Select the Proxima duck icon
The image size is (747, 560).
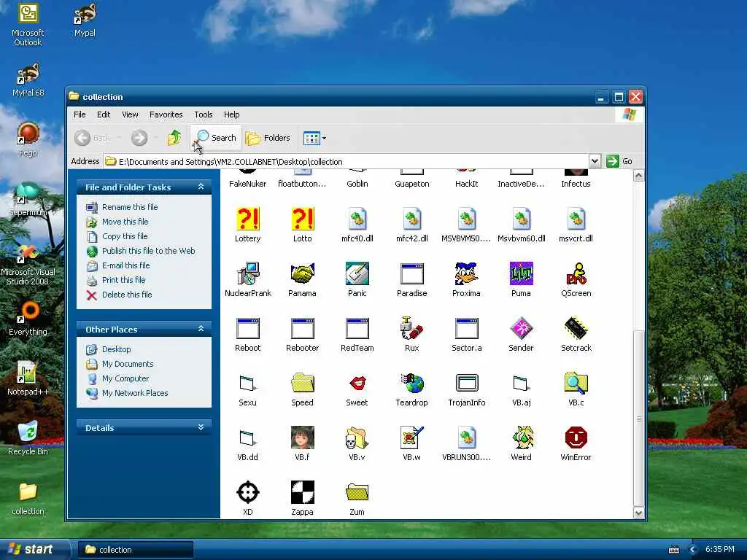[x=466, y=274]
